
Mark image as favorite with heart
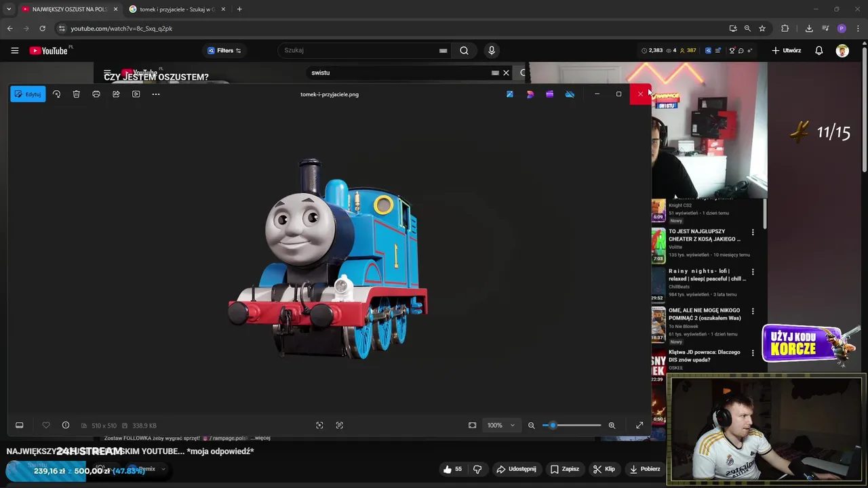click(46, 426)
